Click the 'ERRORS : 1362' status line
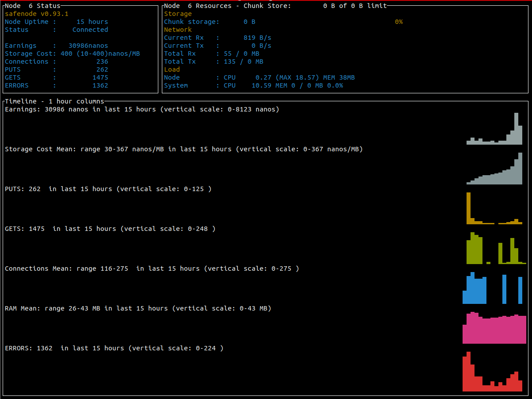The image size is (532, 399). (x=57, y=85)
